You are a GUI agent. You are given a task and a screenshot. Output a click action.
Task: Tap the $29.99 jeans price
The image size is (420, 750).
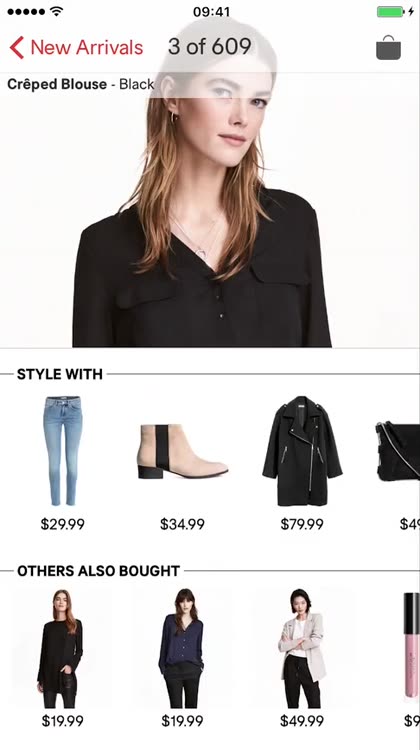point(63,524)
